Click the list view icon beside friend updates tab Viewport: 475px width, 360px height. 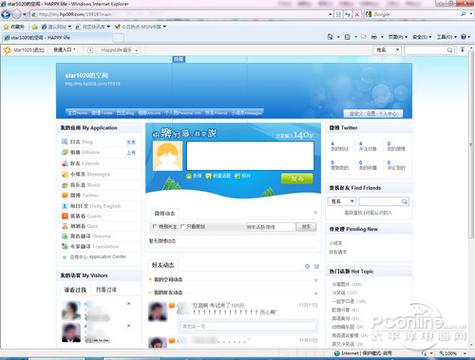pyautogui.click(x=316, y=266)
